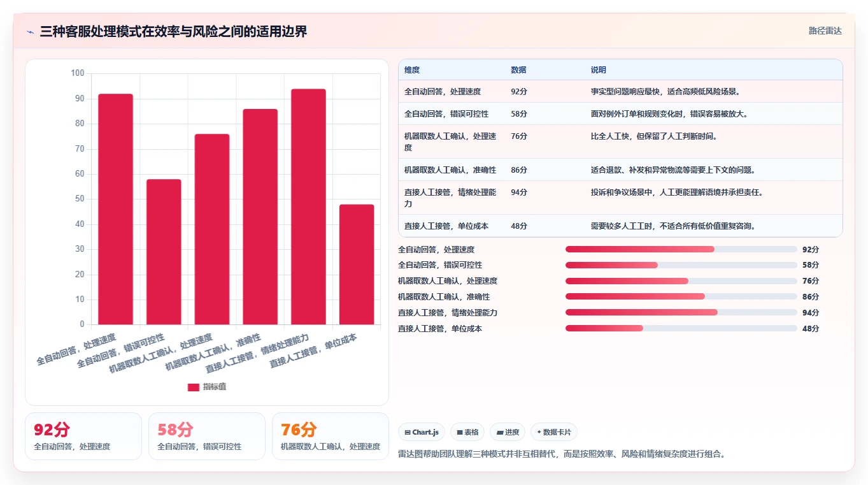Click the chart bar with value 92

(x=115, y=209)
